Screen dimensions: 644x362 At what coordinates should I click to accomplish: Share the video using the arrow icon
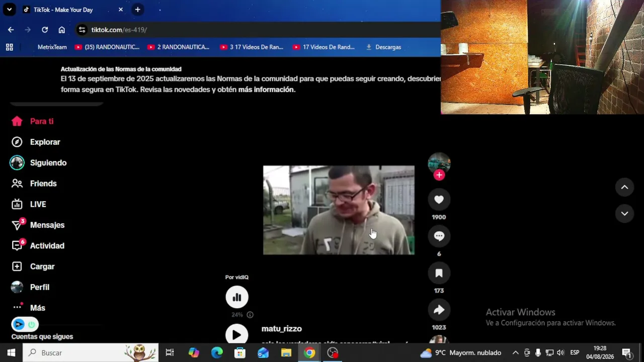(x=439, y=310)
